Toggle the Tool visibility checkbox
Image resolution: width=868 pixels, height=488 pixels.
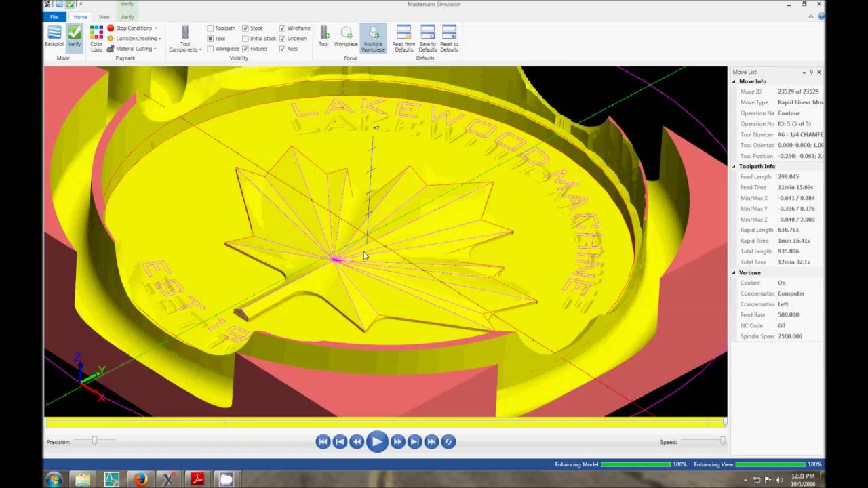point(210,39)
